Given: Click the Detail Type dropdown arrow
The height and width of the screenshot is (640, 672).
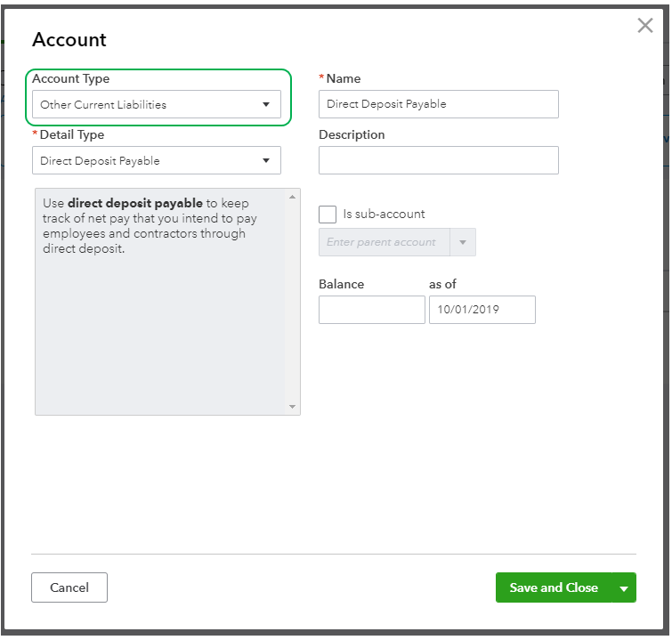Looking at the screenshot, I should [265, 161].
